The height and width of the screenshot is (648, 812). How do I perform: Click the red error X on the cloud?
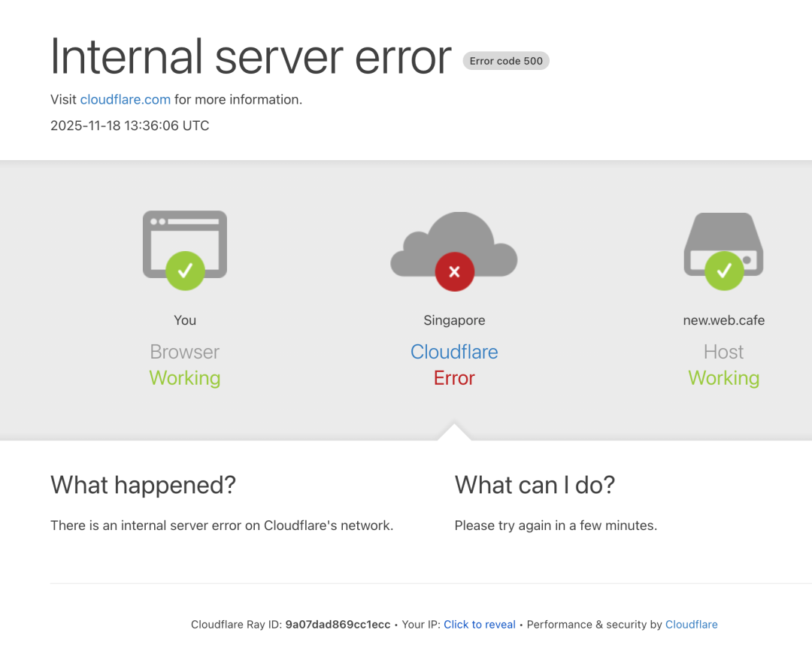[x=454, y=271]
